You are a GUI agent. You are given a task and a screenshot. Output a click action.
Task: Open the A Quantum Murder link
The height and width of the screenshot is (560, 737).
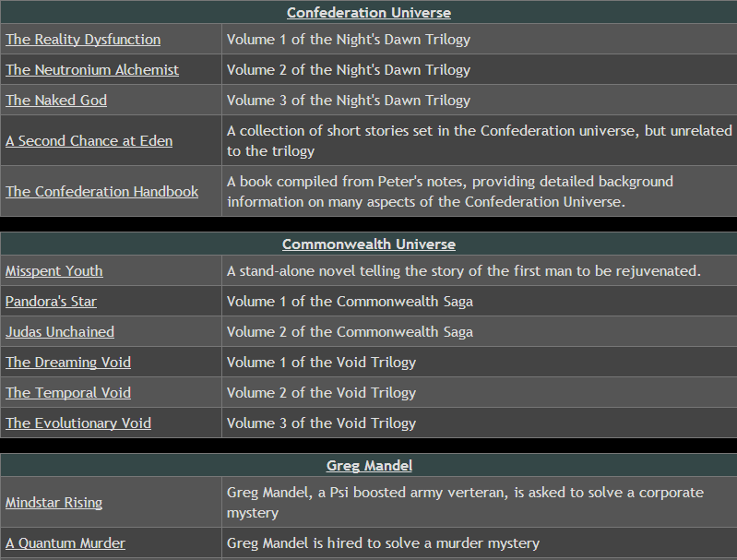(x=65, y=543)
